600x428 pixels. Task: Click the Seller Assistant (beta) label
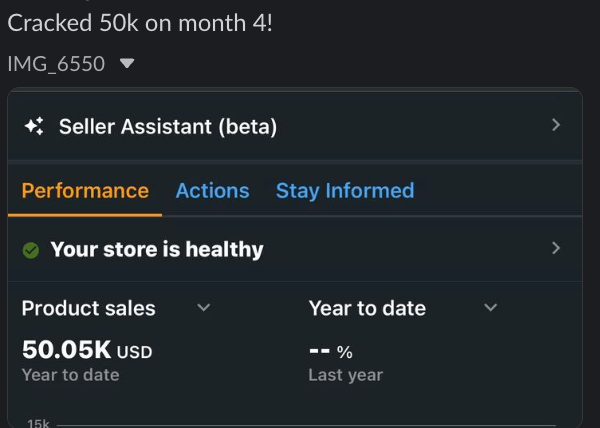point(168,126)
